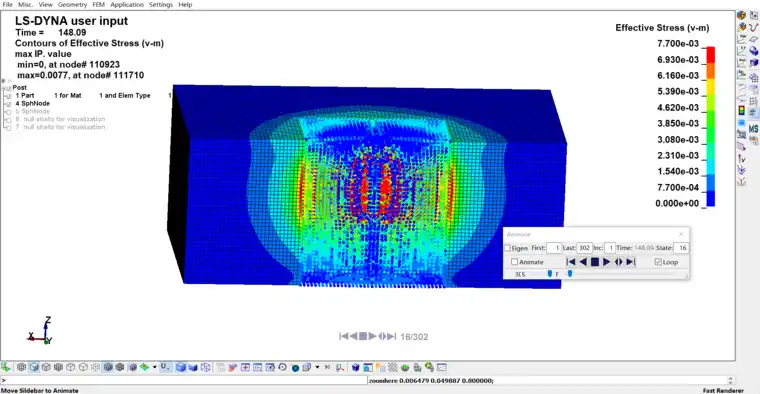Enable the Animate checkbox
This screenshot has width=760, height=394.
click(514, 262)
